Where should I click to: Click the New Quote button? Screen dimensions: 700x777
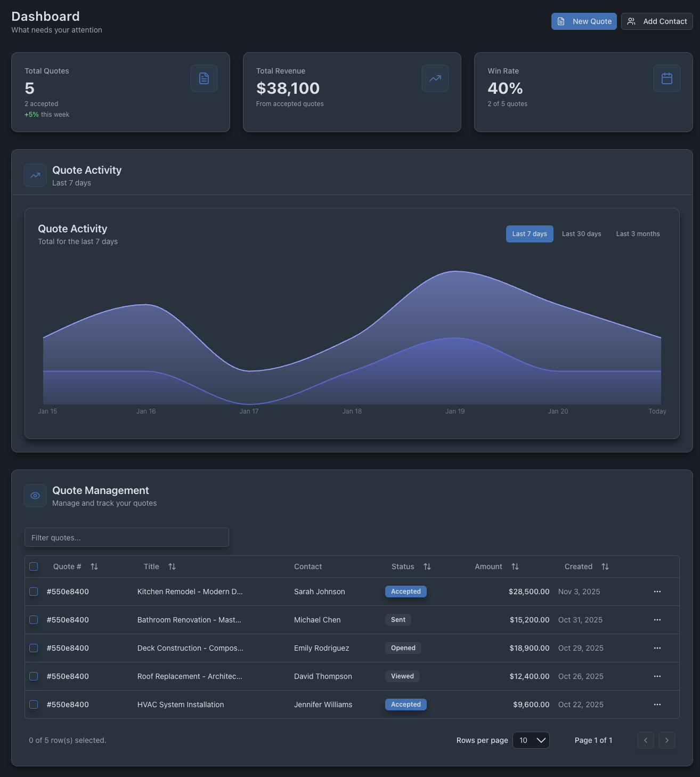[x=584, y=21]
